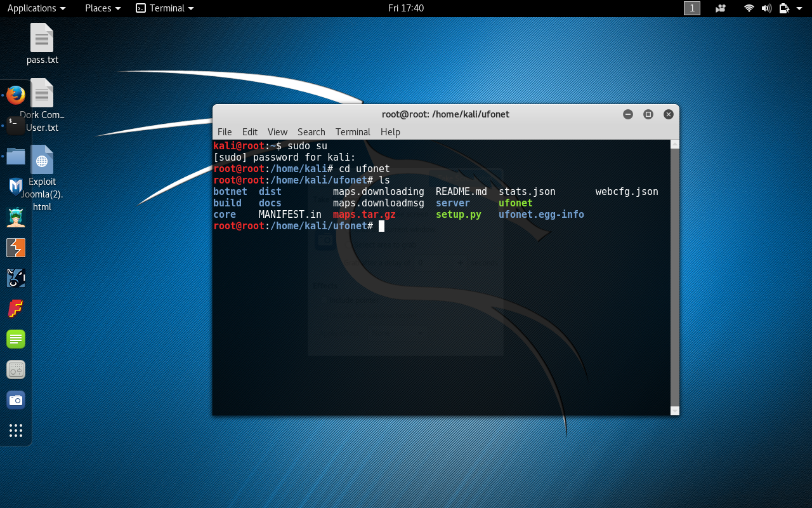Show all applications grid in the dock
This screenshot has width=812, height=508.
(x=16, y=431)
